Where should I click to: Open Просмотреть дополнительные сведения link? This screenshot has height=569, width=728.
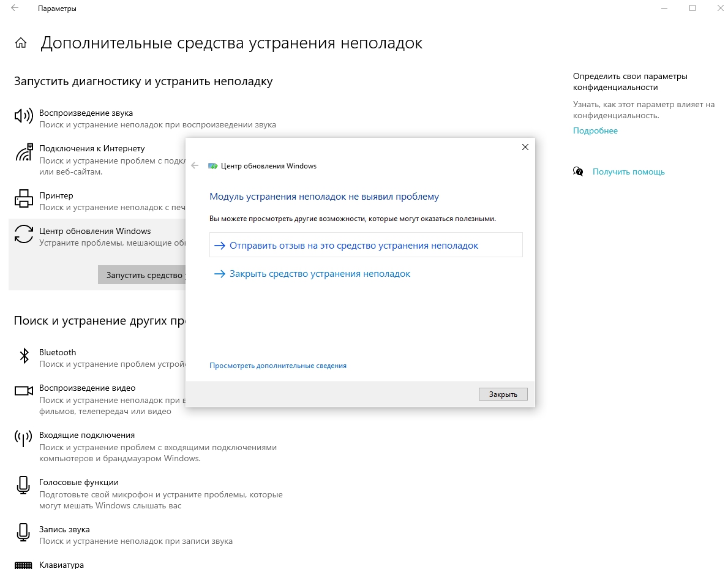(277, 366)
